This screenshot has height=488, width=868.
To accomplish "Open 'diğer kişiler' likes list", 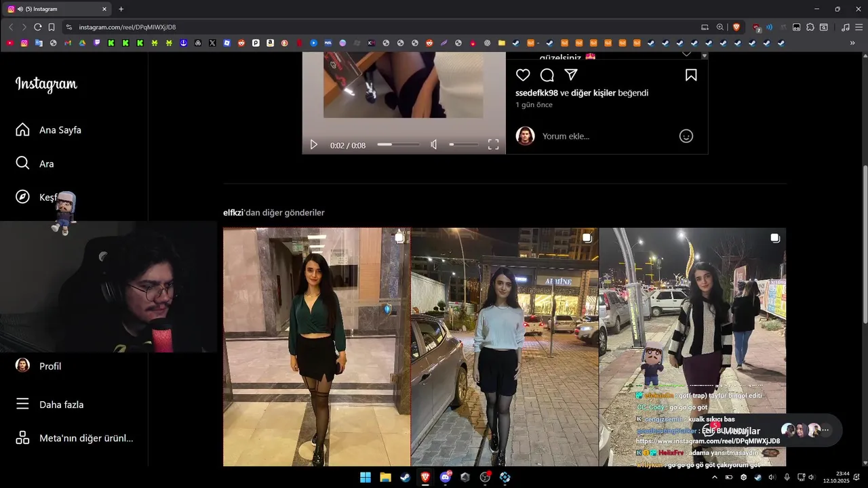I will point(593,93).
